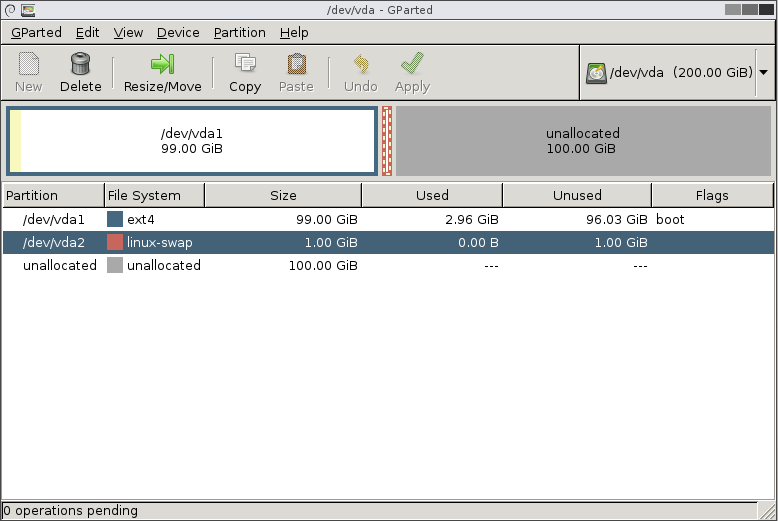
Task: Open the device selector dropdown arrow
Action: tap(764, 72)
